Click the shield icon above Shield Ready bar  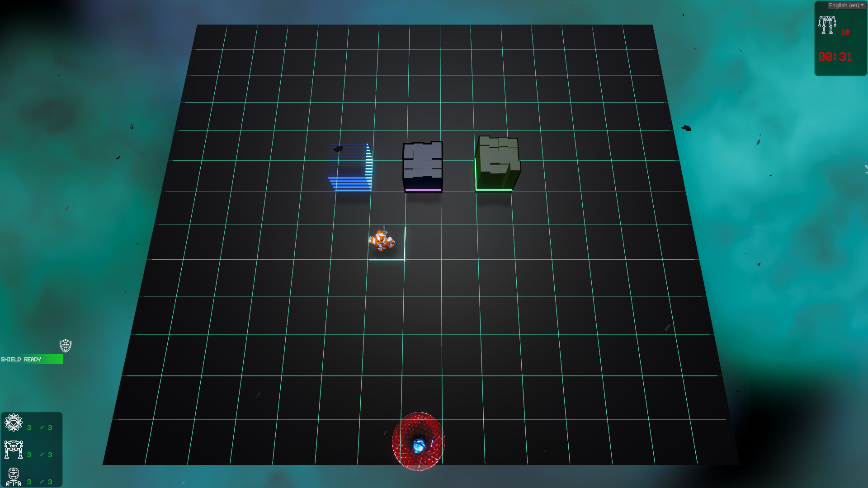[66, 346]
